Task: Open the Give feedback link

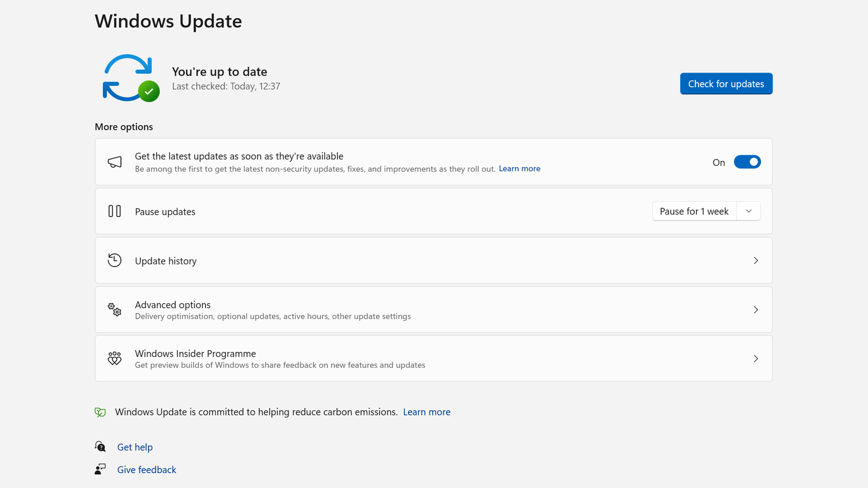Action: [147, 469]
